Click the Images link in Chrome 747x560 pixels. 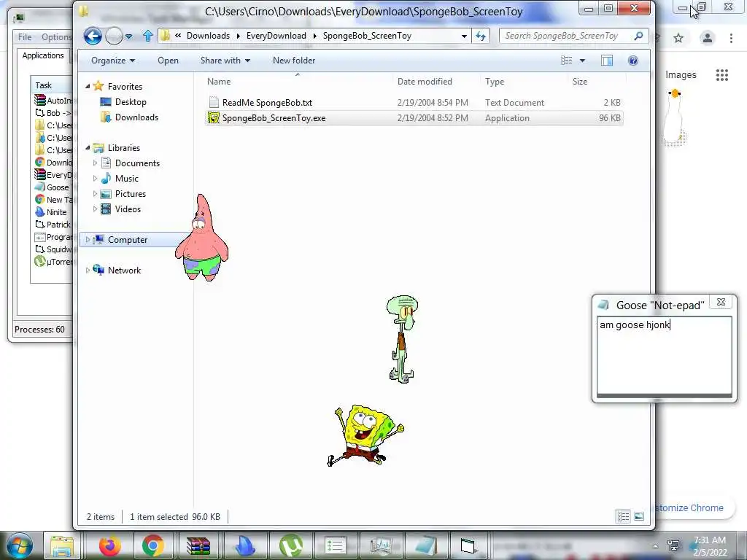pyautogui.click(x=681, y=75)
